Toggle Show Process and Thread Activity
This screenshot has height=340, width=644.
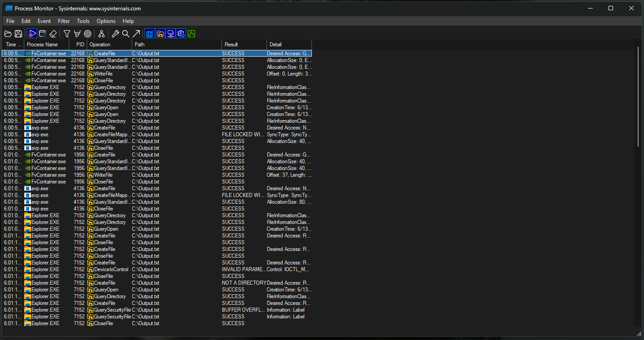pos(181,34)
